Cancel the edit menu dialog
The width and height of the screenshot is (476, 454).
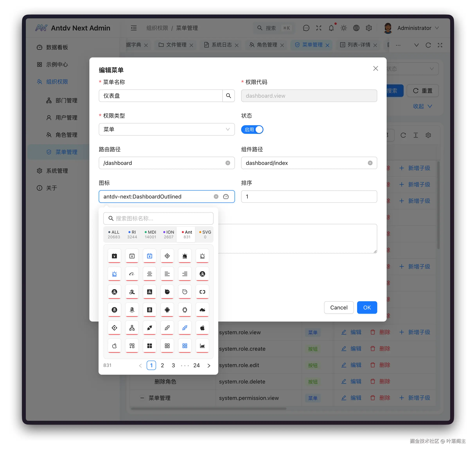pos(339,307)
